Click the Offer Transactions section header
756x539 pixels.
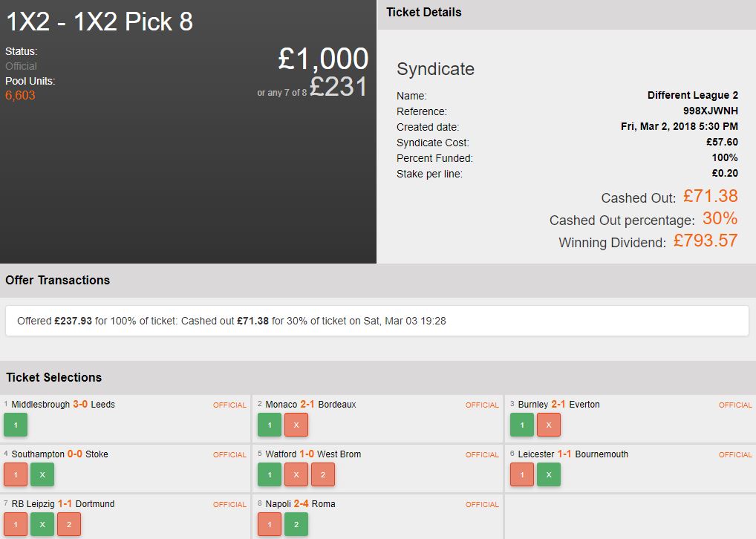[58, 280]
